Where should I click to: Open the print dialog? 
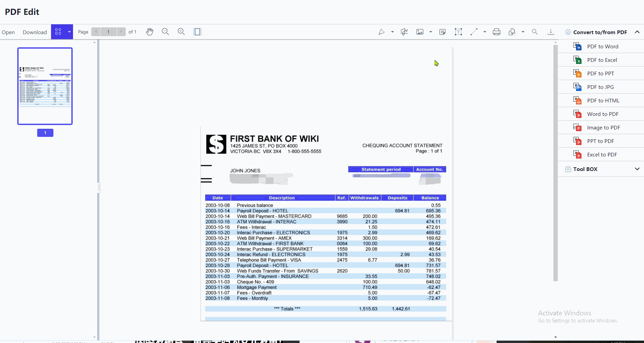[496, 32]
